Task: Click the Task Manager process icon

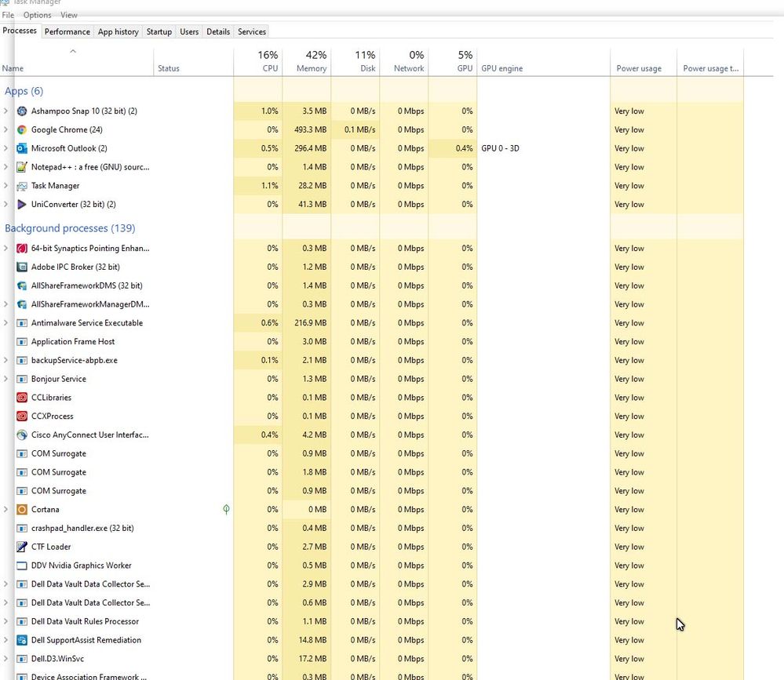Action: [x=21, y=186]
